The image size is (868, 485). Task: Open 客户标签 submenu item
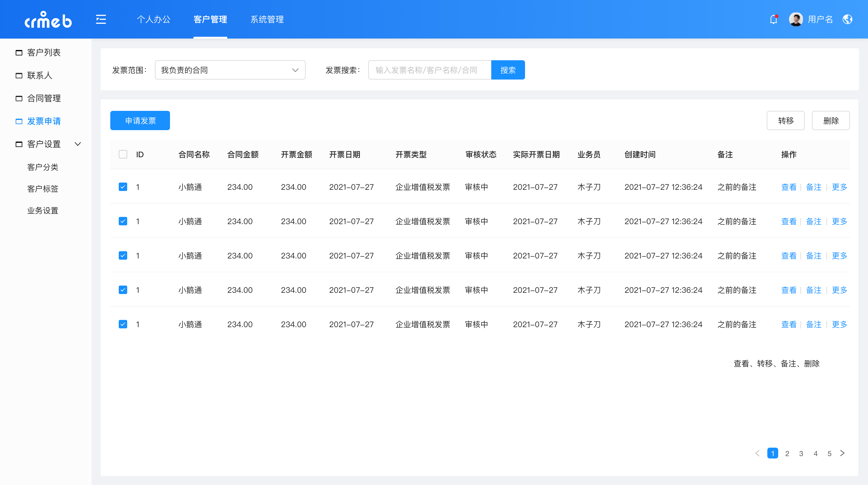click(43, 189)
